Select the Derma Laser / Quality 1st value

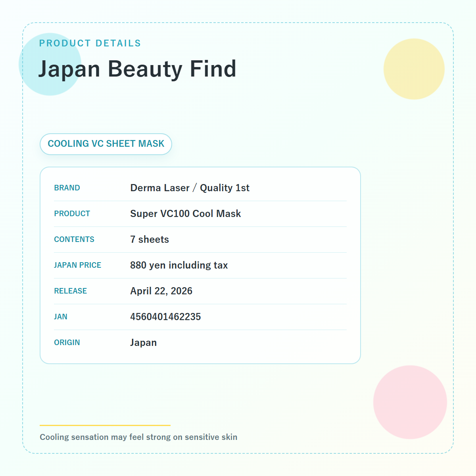[190, 188]
